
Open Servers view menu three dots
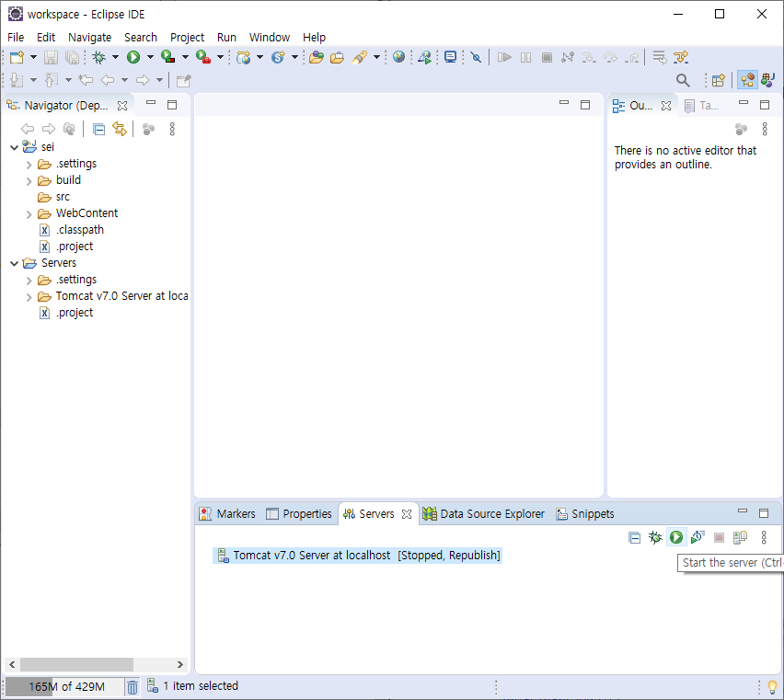(x=764, y=537)
